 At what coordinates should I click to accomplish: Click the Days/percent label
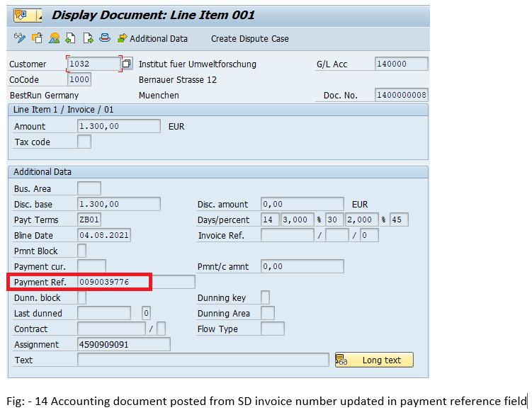pos(223,220)
